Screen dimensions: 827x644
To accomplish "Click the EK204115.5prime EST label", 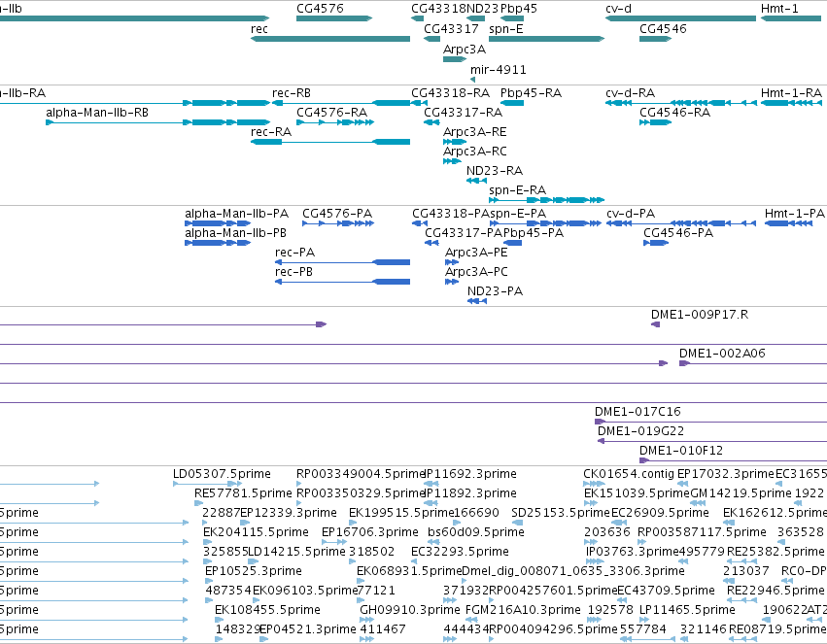I will pos(256,532).
